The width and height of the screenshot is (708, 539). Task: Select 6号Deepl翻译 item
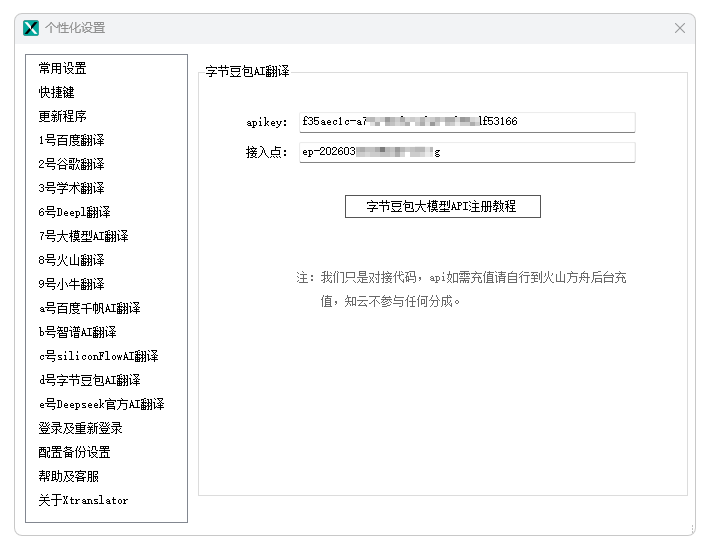75,212
